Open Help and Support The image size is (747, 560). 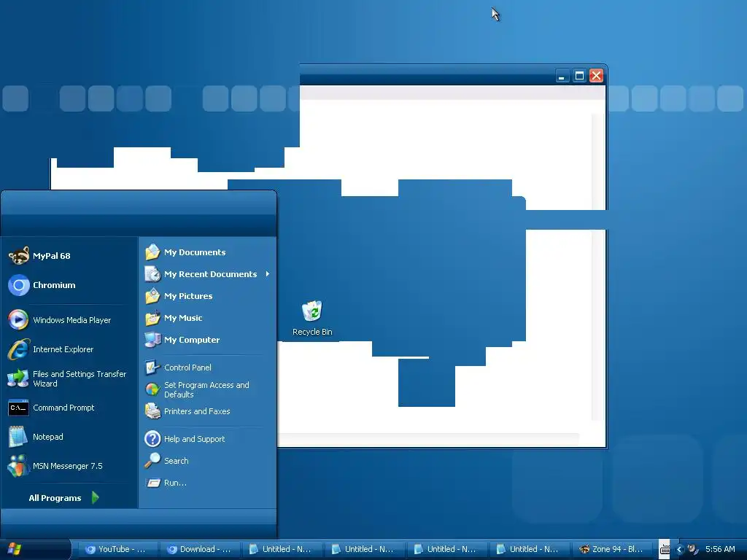207,438
